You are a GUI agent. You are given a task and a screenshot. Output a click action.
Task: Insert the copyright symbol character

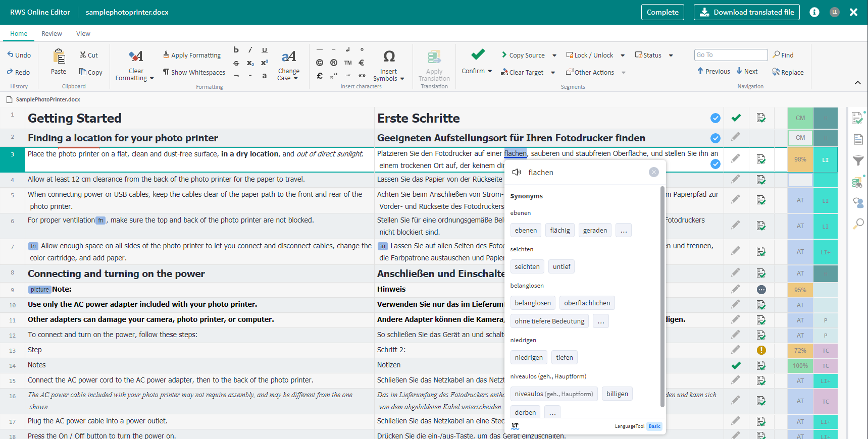pyautogui.click(x=319, y=63)
